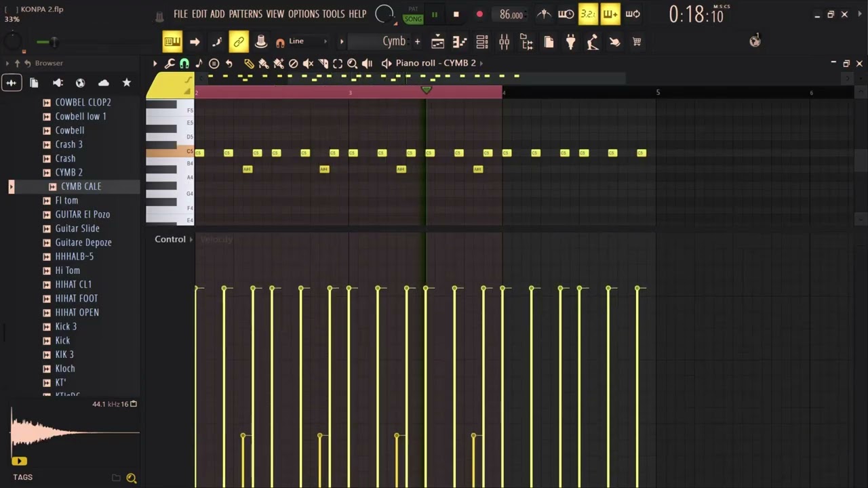Click the 86.000 tempo field
The height and width of the screenshot is (488, 868).
(x=511, y=14)
